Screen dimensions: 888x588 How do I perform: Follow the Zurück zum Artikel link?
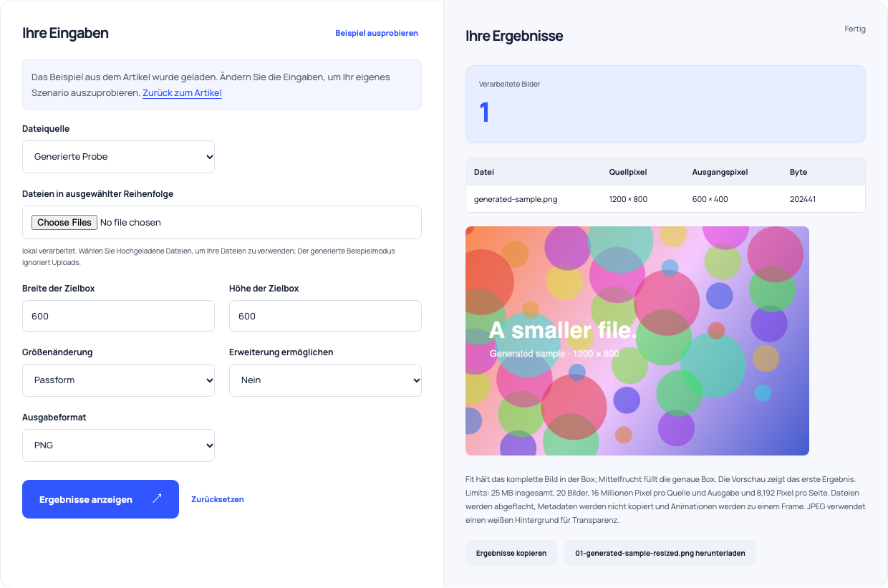point(182,93)
